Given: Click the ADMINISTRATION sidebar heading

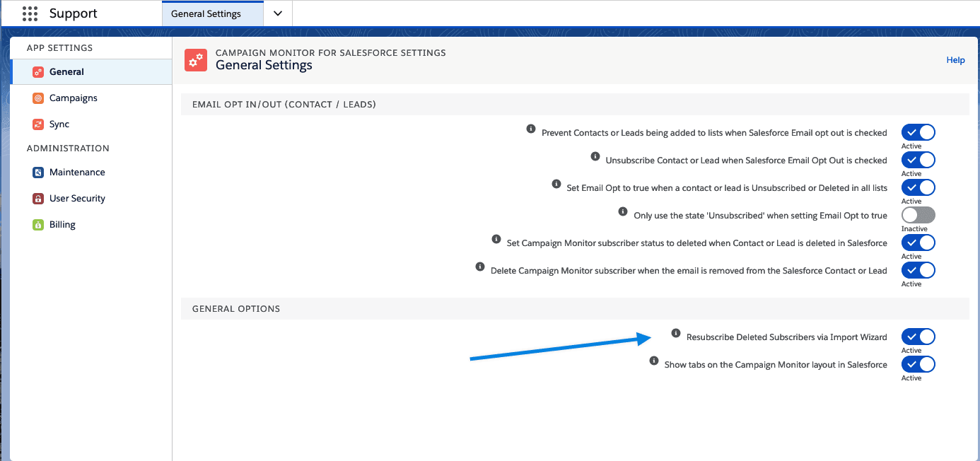Looking at the screenshot, I should pyautogui.click(x=68, y=148).
